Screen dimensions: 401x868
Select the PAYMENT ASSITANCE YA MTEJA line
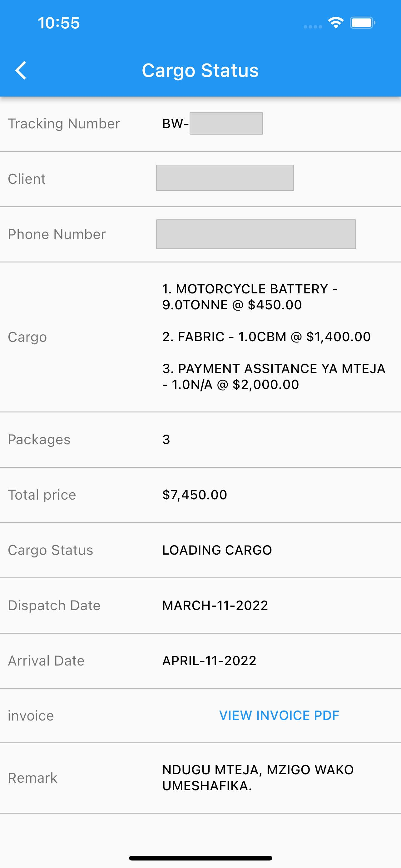pyautogui.click(x=274, y=377)
